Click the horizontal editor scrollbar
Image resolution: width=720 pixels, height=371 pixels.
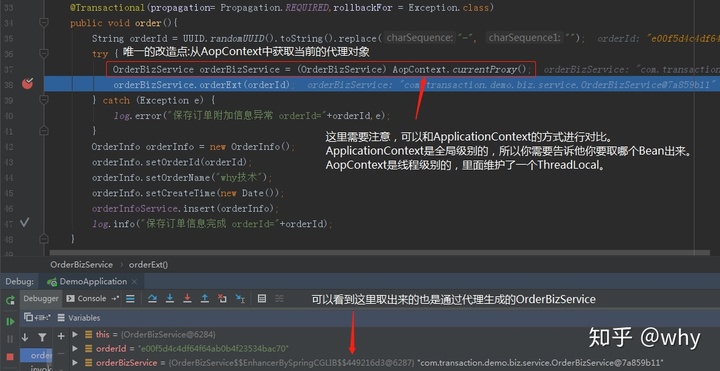tap(379, 253)
